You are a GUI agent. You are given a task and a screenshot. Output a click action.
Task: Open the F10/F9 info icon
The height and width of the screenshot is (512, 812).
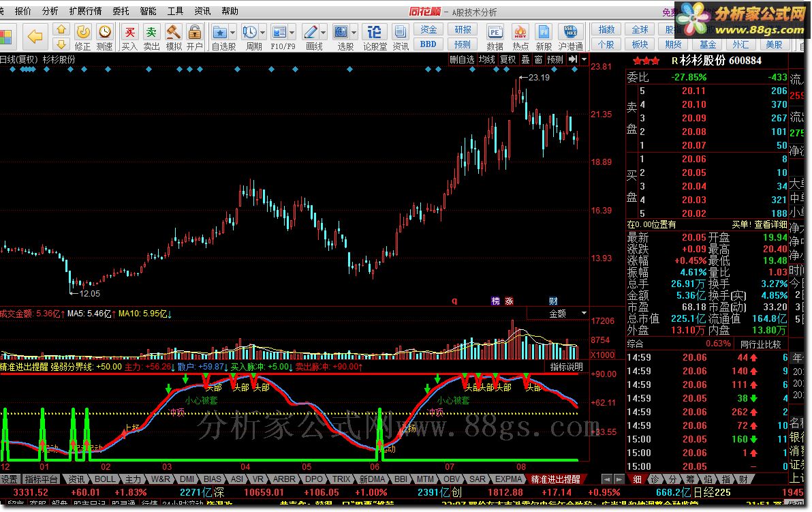(279, 33)
